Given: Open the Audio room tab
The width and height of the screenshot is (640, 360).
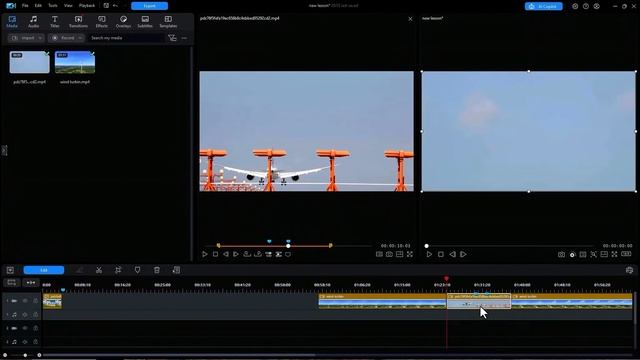Looking at the screenshot, I should (x=33, y=22).
